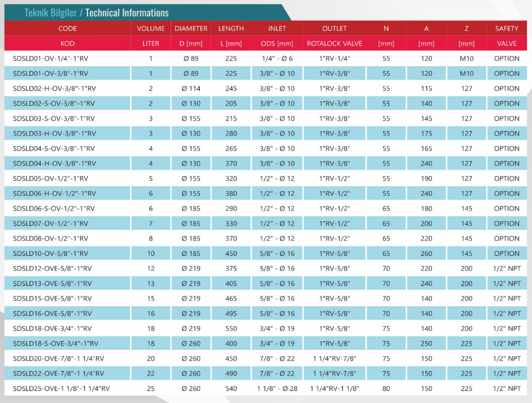532x403 pixels.
Task: Select code SDSLD22-OVE-7/8"-1 1/4"RV
Action: tap(59, 373)
